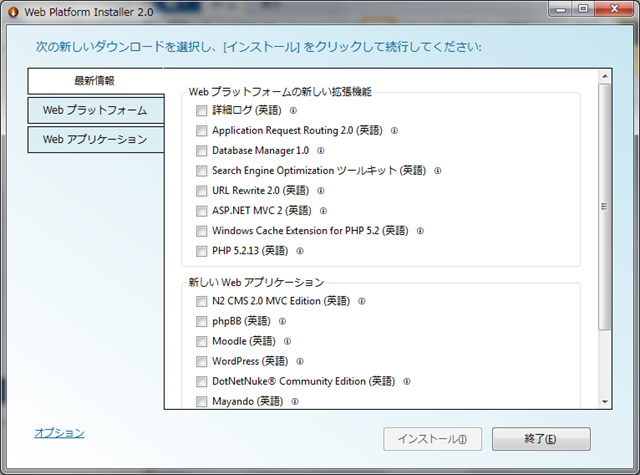Click info icon next to Moodle

pos(287,341)
